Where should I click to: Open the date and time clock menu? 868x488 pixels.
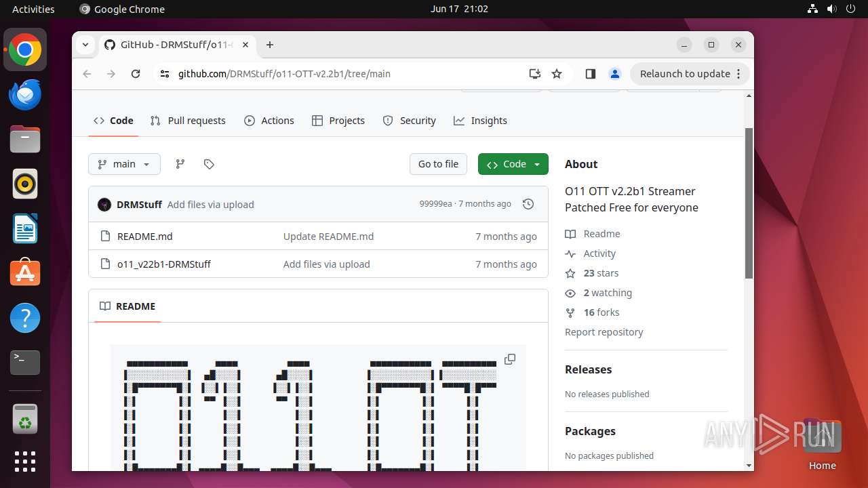tap(459, 9)
